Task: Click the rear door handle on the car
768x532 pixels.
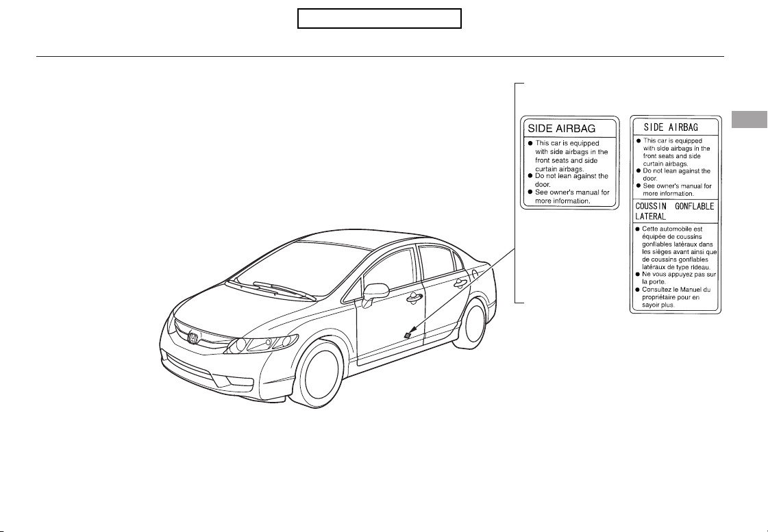Action: [460, 282]
